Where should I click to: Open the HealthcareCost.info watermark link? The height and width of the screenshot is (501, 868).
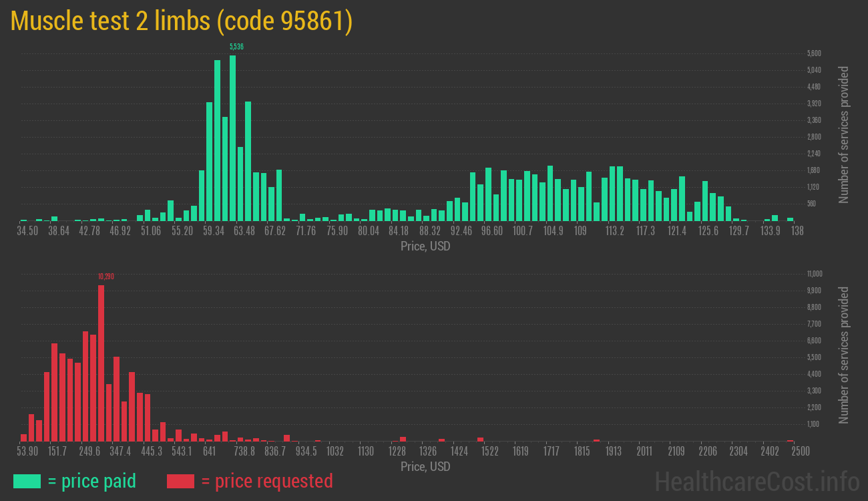[x=756, y=481]
